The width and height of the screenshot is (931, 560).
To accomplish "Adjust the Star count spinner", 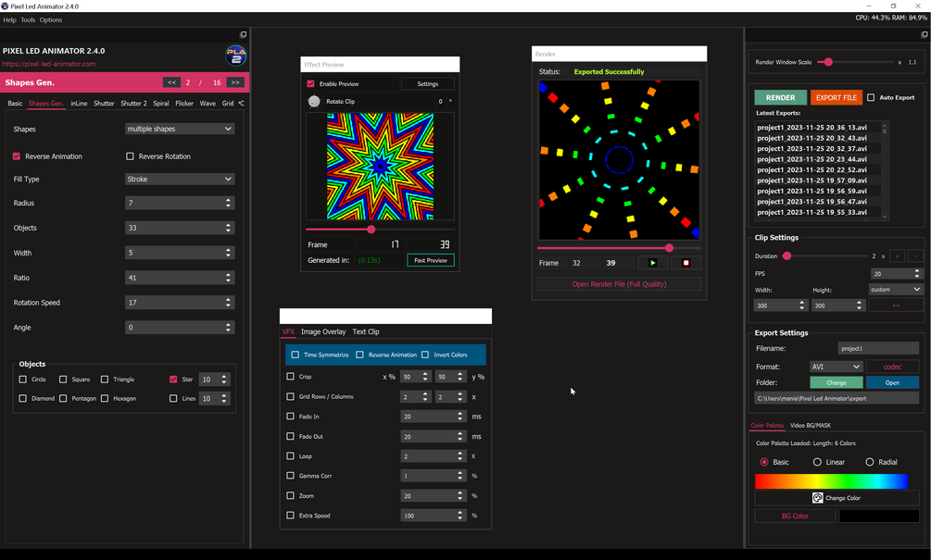I will click(224, 380).
